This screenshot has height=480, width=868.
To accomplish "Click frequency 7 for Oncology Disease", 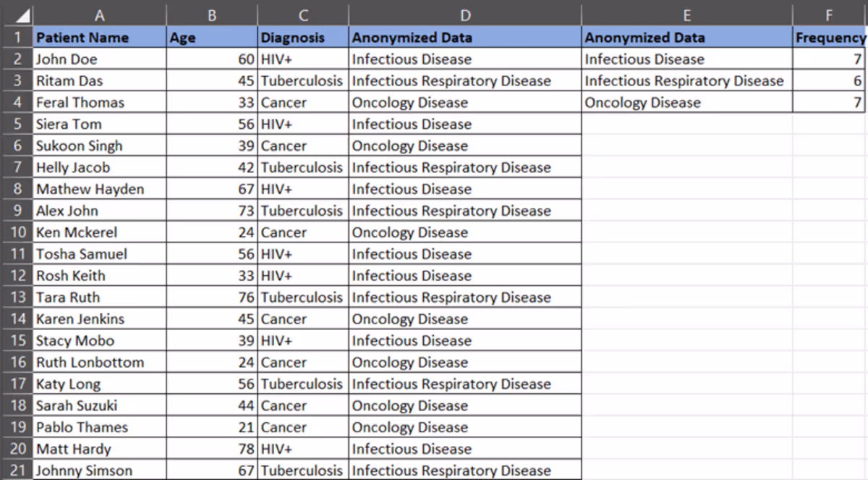I will 830,103.
